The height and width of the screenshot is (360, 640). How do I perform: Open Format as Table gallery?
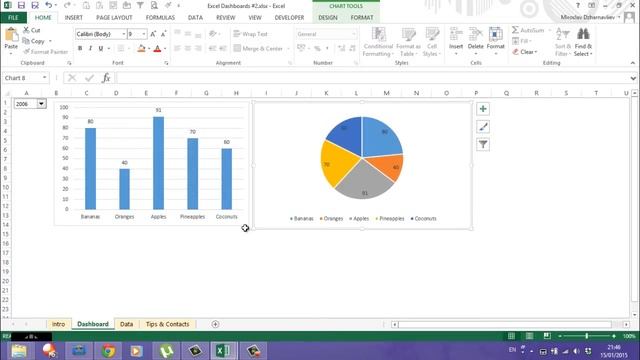coord(408,42)
